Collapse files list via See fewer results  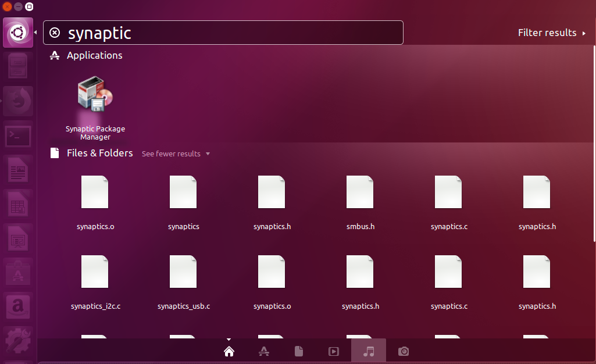click(176, 154)
